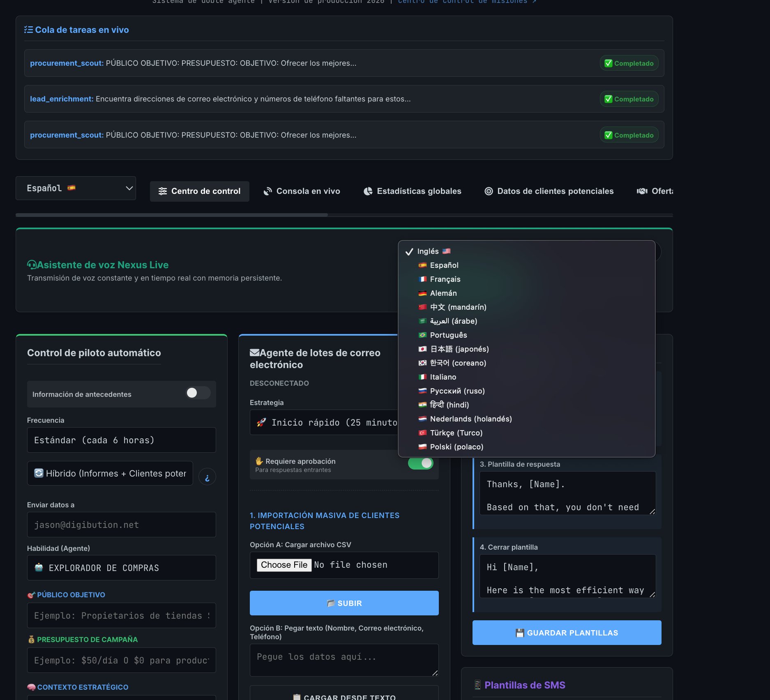Open the Híbrido (Informes + Clientes) dropdown
Screen dimensions: 770x700
pos(110,473)
